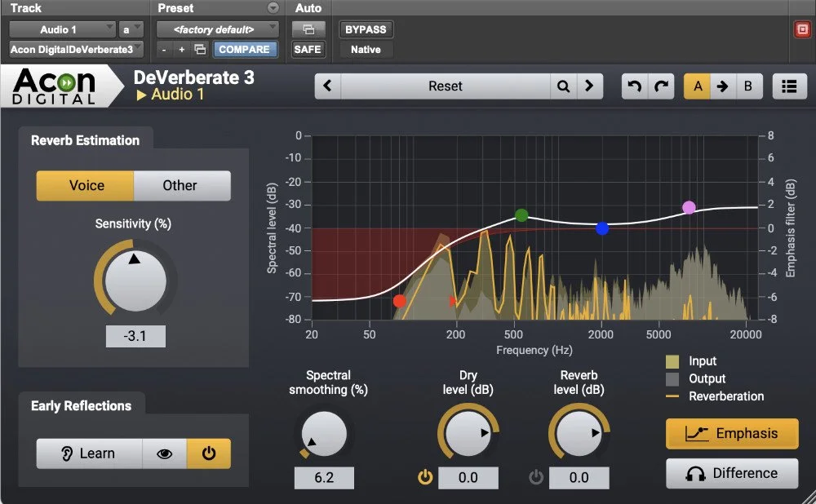The width and height of the screenshot is (816, 504).
Task: Open the plugin menu list icon
Action: [x=789, y=86]
